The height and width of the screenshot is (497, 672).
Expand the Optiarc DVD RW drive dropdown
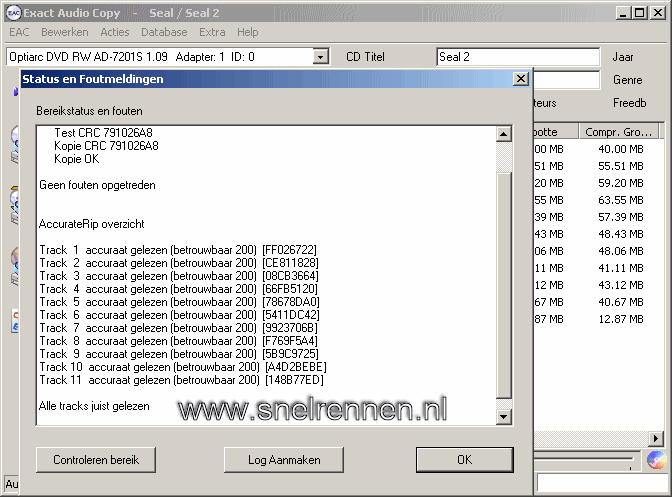pos(320,57)
